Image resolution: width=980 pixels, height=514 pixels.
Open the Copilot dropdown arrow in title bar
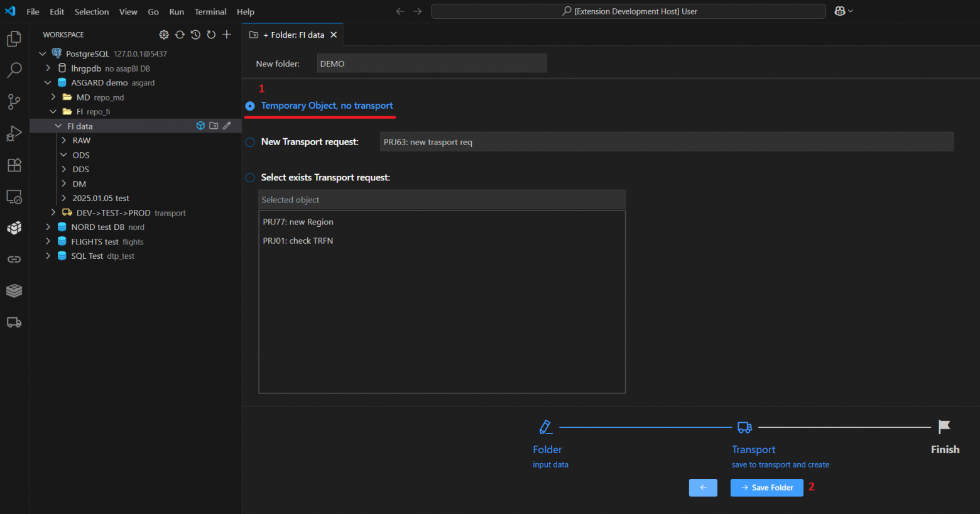[x=851, y=11]
